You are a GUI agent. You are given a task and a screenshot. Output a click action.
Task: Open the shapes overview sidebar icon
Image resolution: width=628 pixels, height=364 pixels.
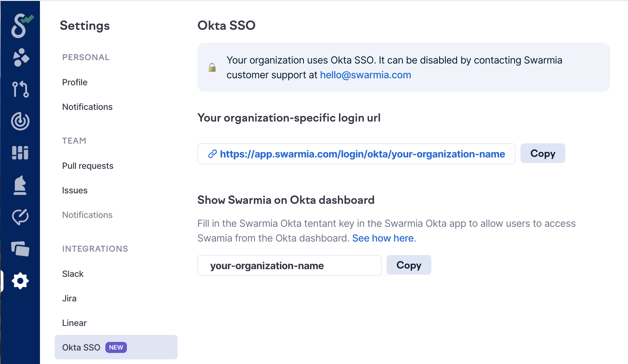pyautogui.click(x=21, y=57)
